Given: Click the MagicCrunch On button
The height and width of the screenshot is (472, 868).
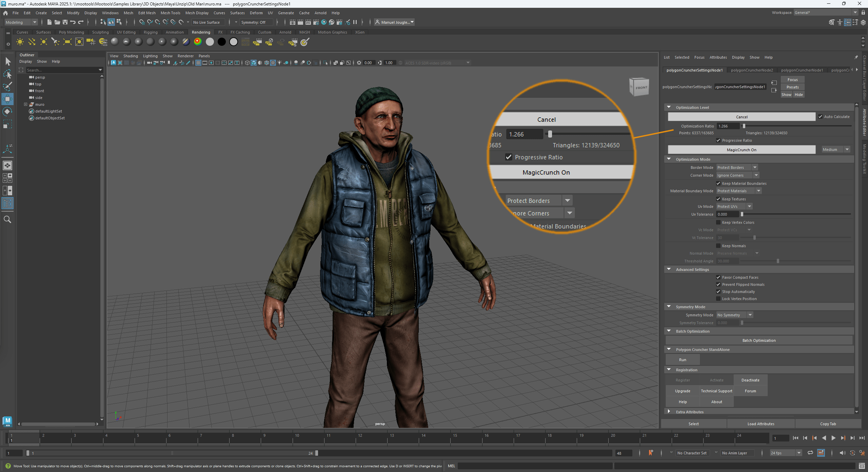Looking at the screenshot, I should [x=741, y=150].
